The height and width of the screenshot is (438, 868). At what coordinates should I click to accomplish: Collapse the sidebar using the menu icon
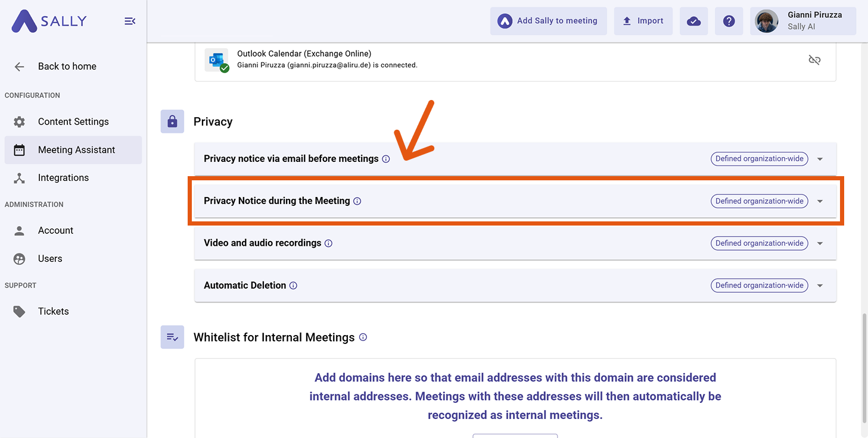129,21
